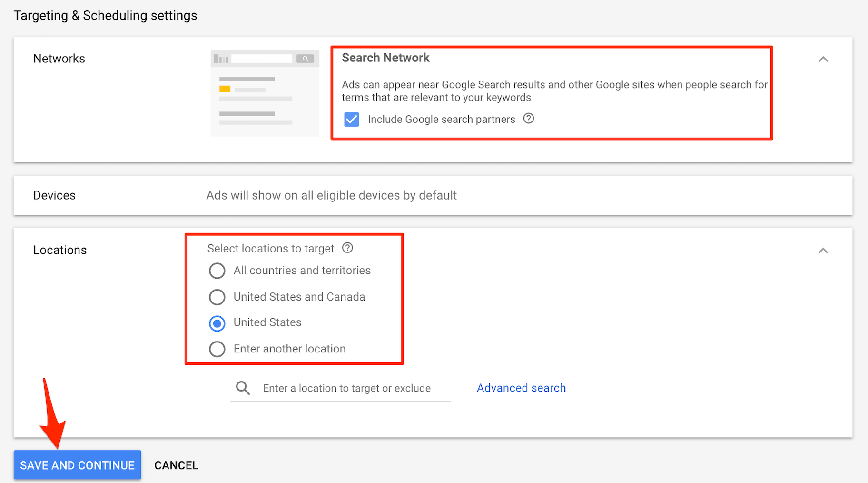Choose United States and Canada radio button
Screen dimensions: 868x483
(217, 297)
